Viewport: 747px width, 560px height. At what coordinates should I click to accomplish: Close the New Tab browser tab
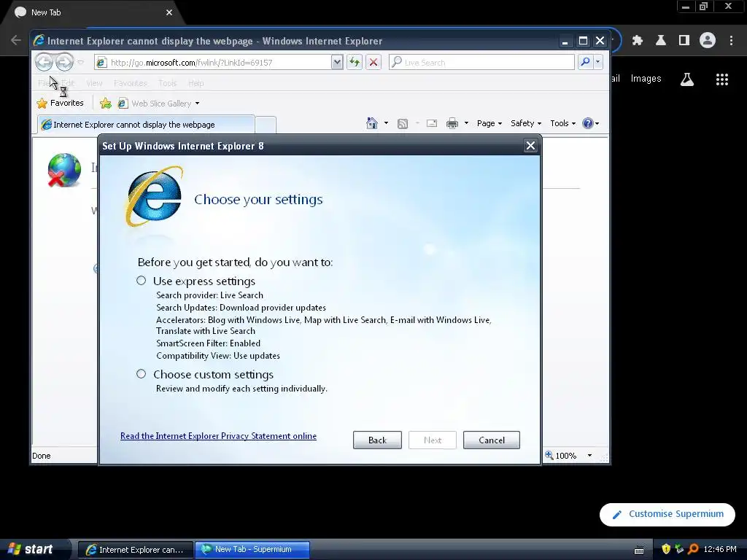pos(169,12)
